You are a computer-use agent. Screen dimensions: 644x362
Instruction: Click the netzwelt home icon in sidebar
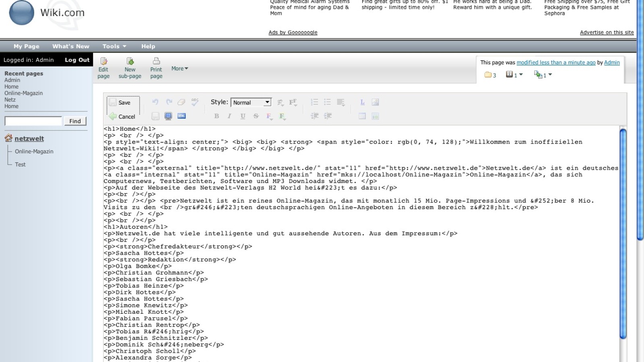point(8,138)
